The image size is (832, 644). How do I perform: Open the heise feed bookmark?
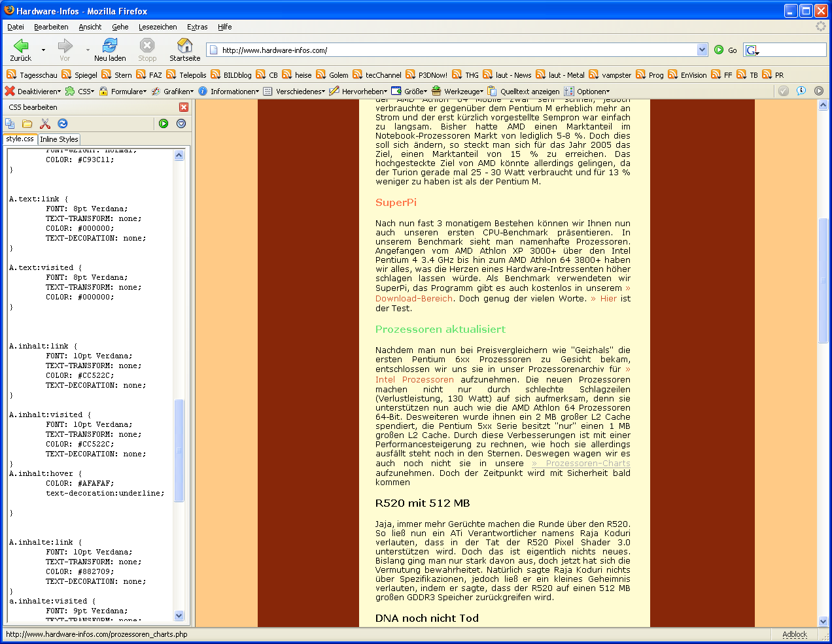coord(297,75)
